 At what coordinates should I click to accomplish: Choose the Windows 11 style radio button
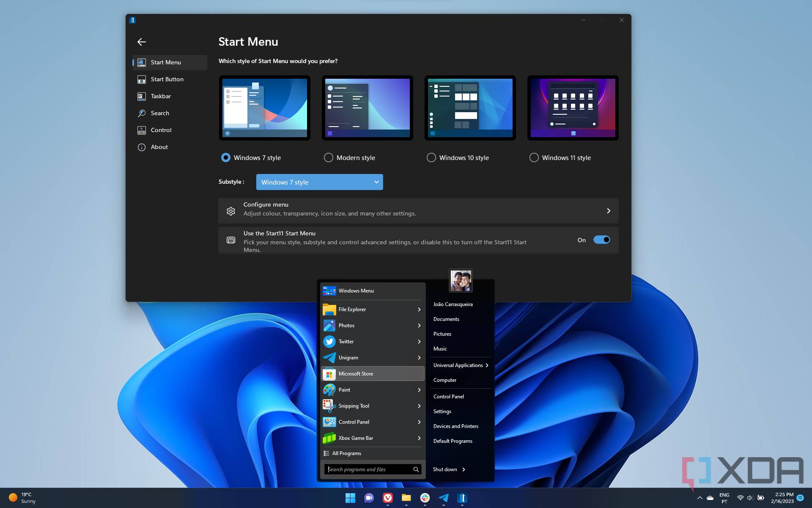pyautogui.click(x=534, y=157)
